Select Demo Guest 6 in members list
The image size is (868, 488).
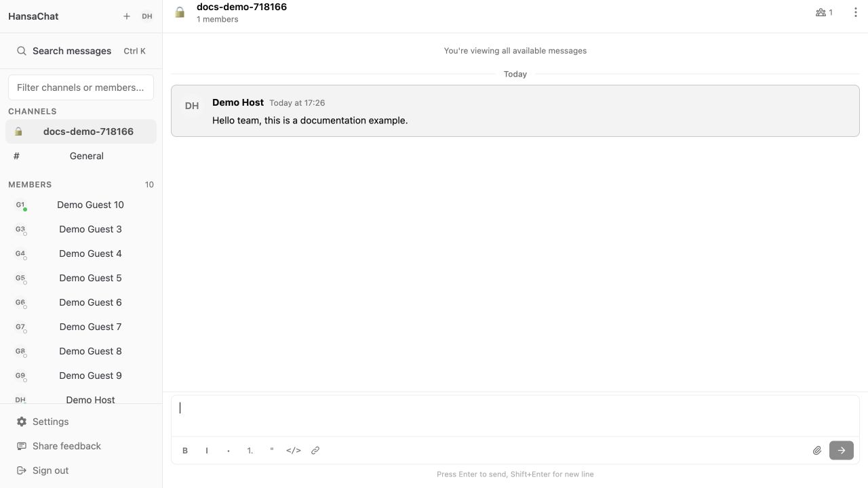[81, 302]
